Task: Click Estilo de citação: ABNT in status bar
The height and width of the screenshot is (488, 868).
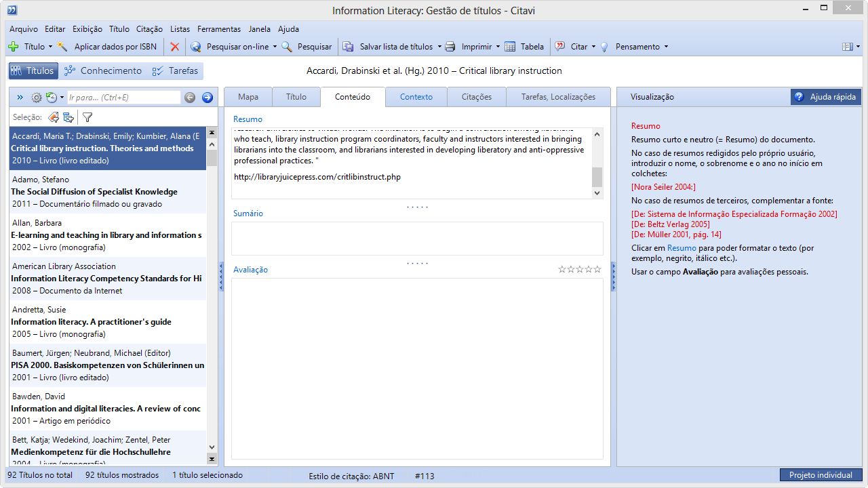Action: (351, 476)
